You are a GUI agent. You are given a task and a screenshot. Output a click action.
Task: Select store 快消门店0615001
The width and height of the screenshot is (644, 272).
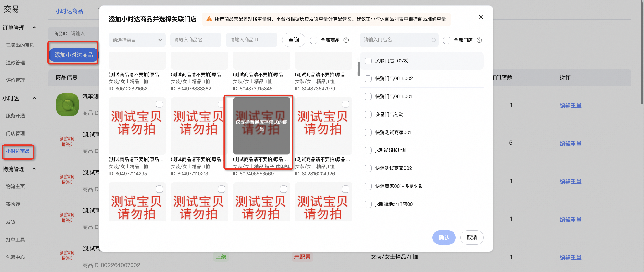point(368,96)
